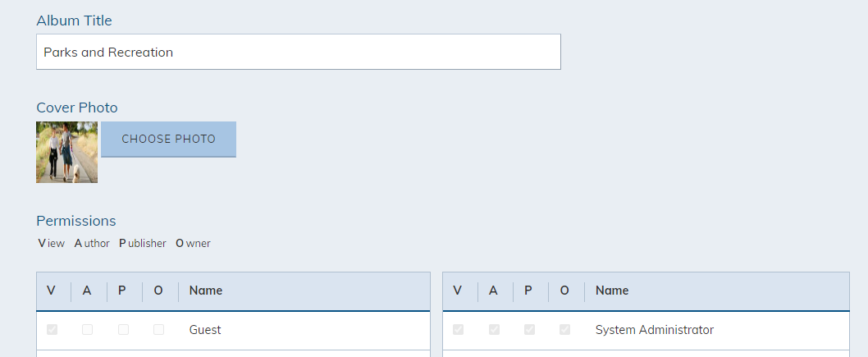Toggle Guest View checkbox
This screenshot has height=357, width=868.
point(52,330)
